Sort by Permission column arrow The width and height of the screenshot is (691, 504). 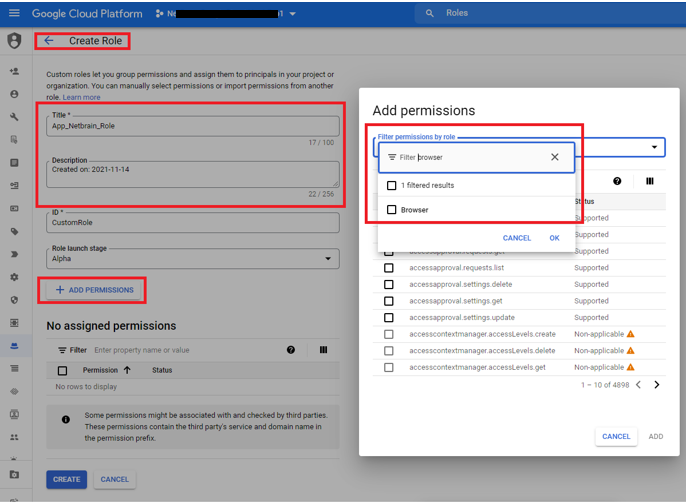click(x=127, y=370)
